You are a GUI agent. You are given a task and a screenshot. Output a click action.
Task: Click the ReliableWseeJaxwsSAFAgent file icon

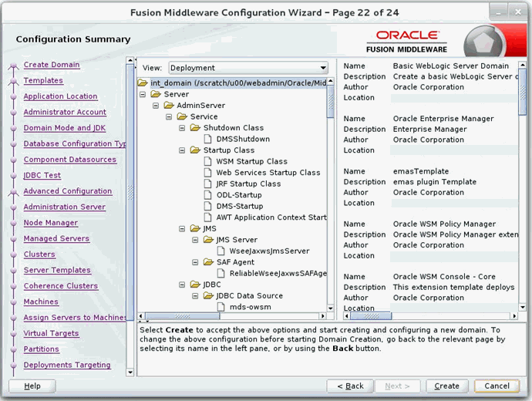[221, 273]
